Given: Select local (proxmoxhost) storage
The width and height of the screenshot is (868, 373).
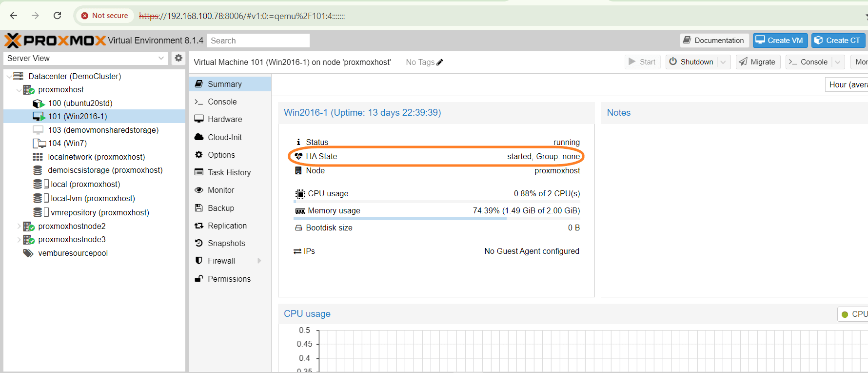Looking at the screenshot, I should [x=85, y=185].
